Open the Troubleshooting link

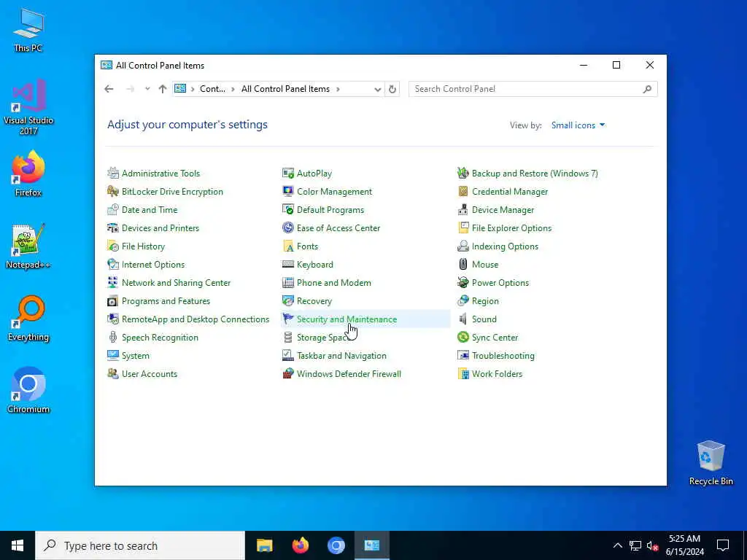point(503,356)
